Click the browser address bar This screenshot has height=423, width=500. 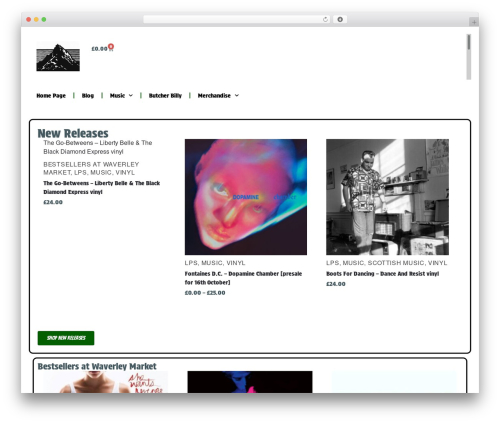(236, 20)
